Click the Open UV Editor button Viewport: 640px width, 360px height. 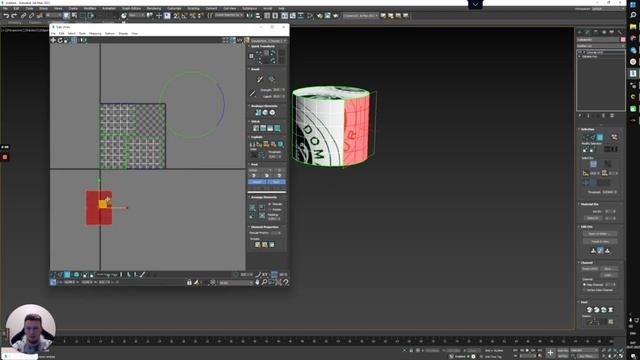(600, 234)
